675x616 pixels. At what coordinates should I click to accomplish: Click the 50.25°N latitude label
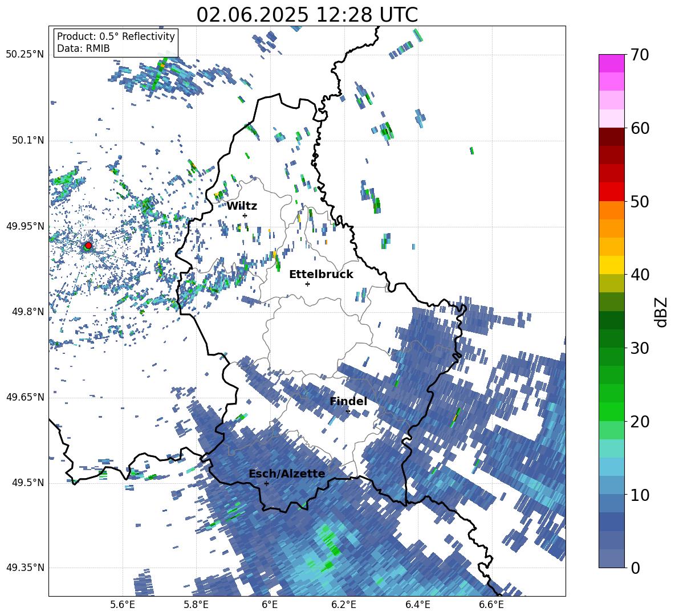click(x=25, y=55)
